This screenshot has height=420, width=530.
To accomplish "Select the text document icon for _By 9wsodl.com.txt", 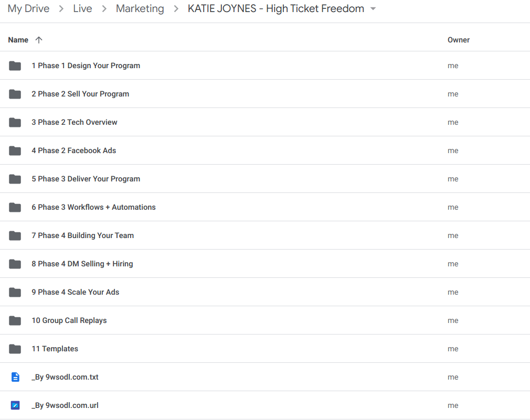I will click(15, 377).
